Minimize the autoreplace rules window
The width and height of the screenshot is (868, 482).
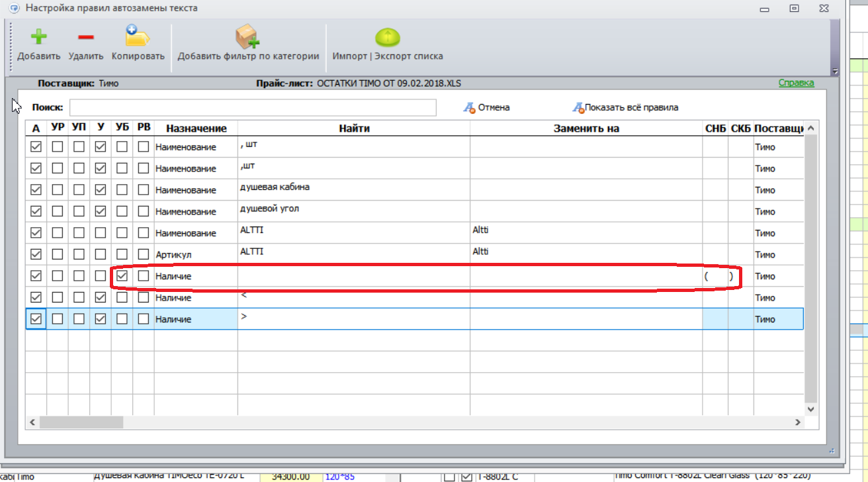click(x=764, y=9)
